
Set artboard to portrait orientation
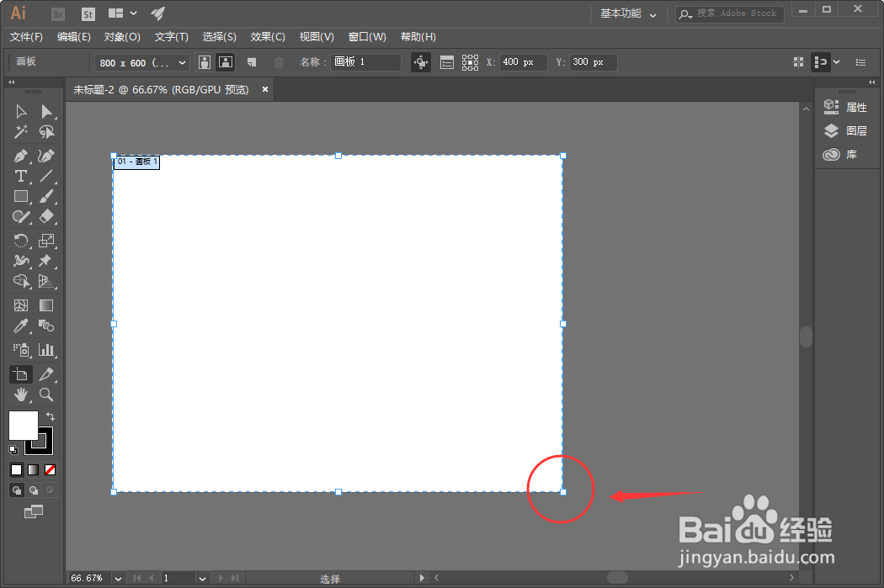click(x=205, y=62)
